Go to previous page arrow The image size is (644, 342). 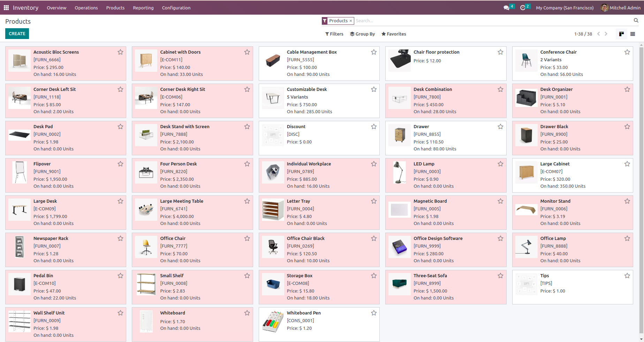[x=598, y=34]
